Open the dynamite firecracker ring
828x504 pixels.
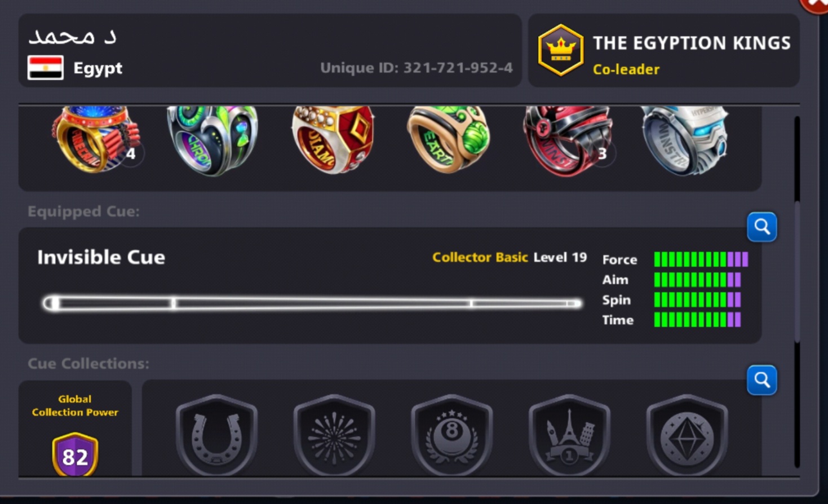click(x=96, y=138)
